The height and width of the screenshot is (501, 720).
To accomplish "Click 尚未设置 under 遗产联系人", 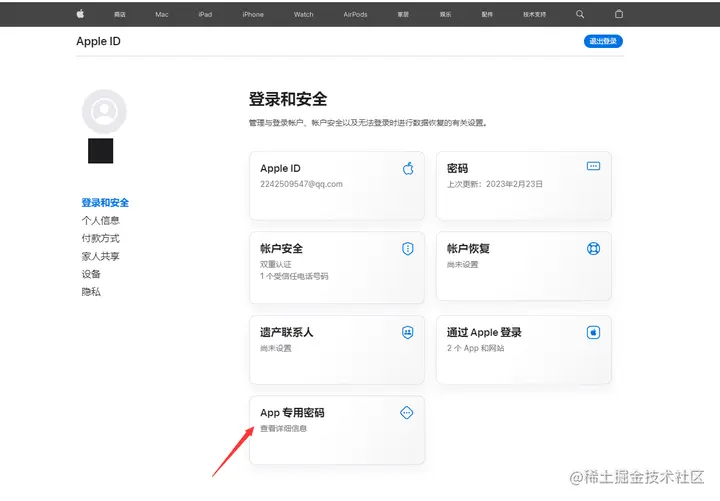I will [276, 349].
